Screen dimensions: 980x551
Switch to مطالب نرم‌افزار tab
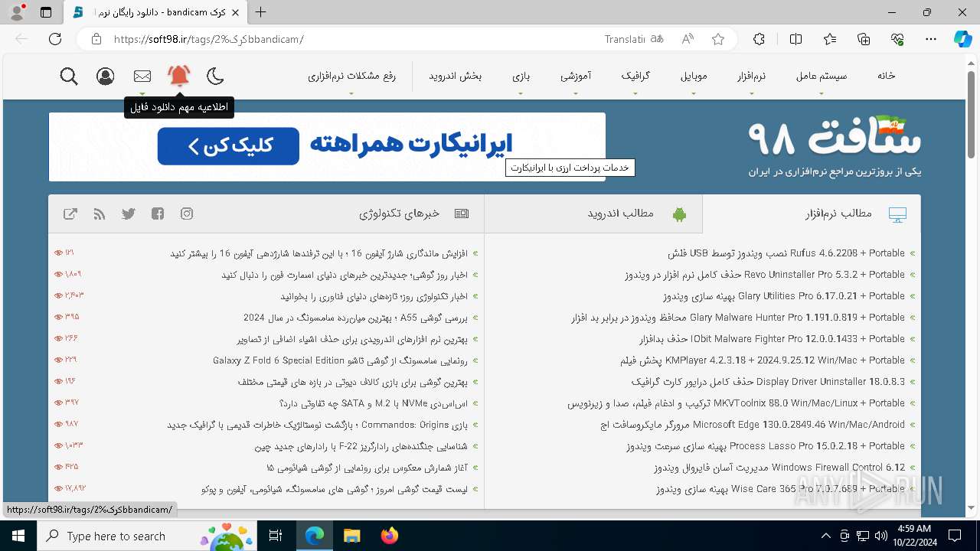(x=812, y=214)
